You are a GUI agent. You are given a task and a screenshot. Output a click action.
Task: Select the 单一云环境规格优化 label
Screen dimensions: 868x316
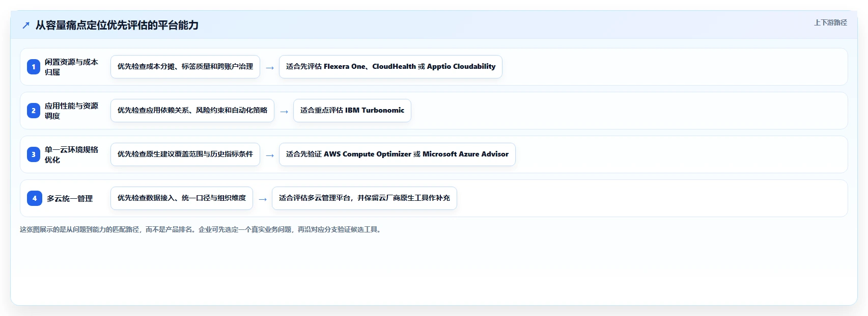72,154
